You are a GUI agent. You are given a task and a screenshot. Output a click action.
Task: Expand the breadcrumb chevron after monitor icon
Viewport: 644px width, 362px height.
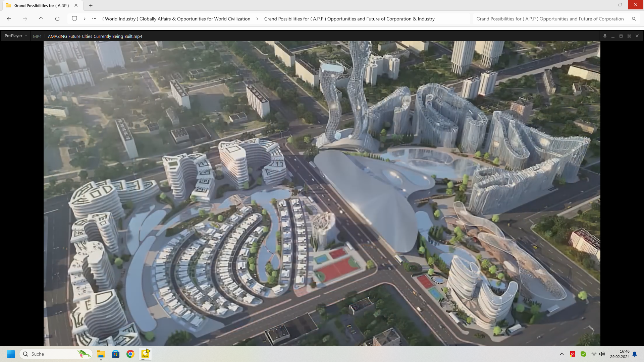point(85,19)
